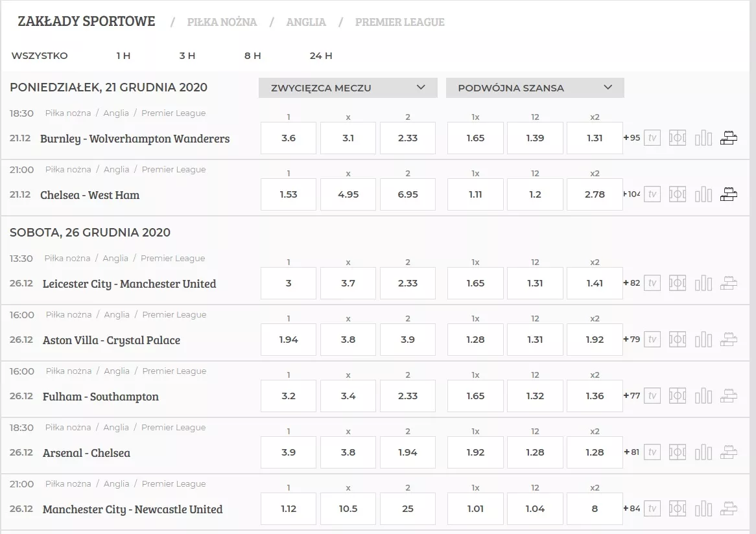Viewport: 756px width, 534px height.
Task: Open statistics bars for Aston Villa - Crystal Palace
Action: [x=703, y=340]
